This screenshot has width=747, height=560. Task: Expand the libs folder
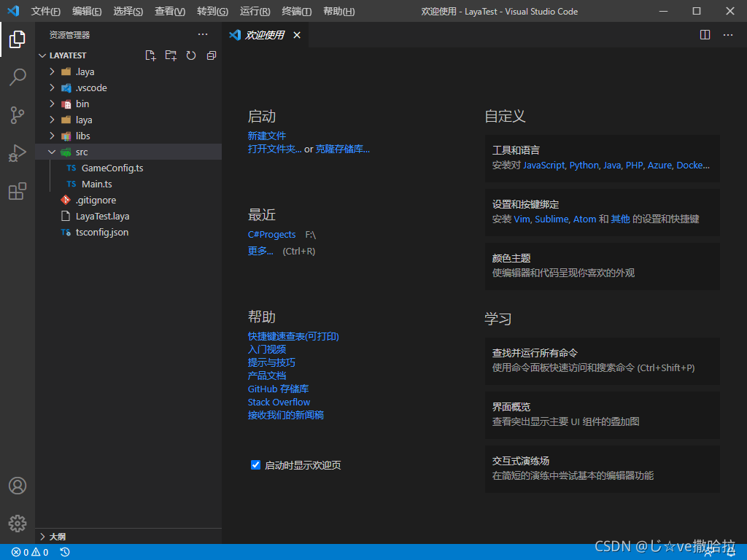pos(52,136)
